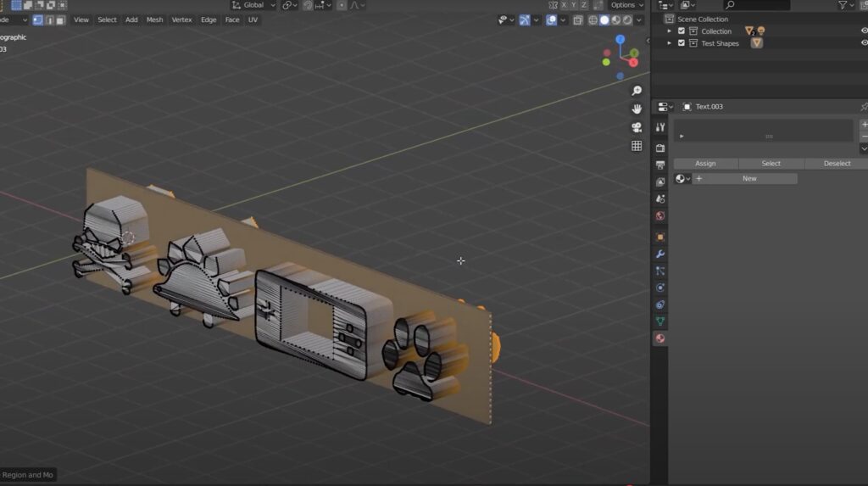Open the Tool properties tab

tap(659, 127)
